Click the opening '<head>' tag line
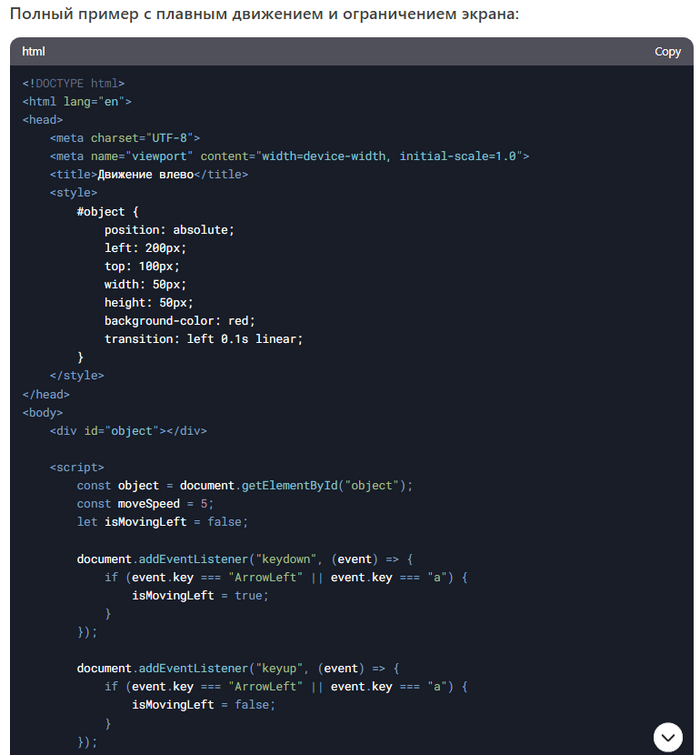700x755 pixels. [x=42, y=120]
